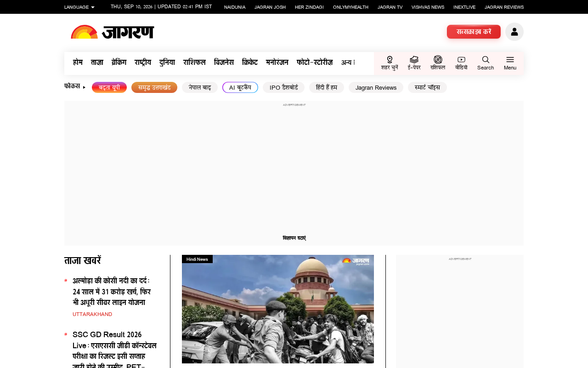Open the OnlyMyHealth top bar link
588x368 pixels.
coord(351,7)
